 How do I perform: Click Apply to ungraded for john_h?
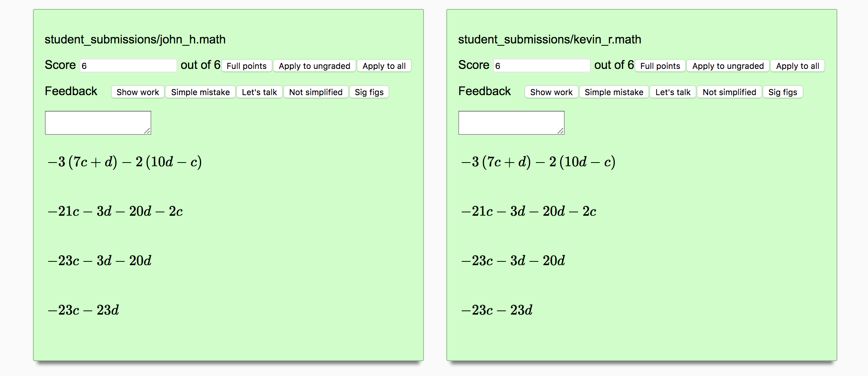tap(314, 66)
